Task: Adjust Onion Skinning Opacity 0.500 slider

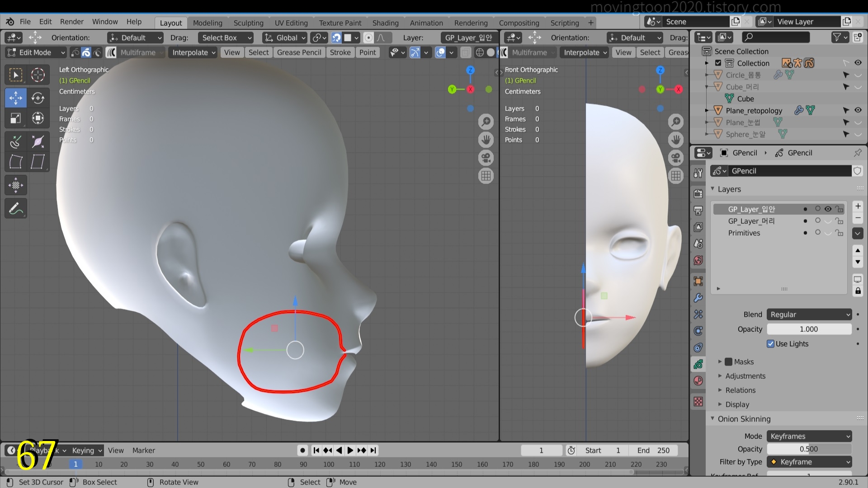Action: click(809, 449)
